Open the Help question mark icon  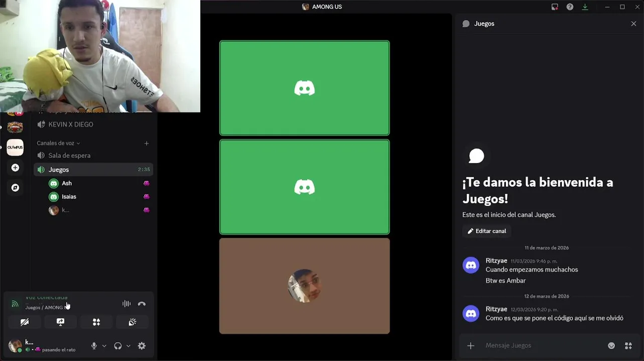(x=570, y=7)
